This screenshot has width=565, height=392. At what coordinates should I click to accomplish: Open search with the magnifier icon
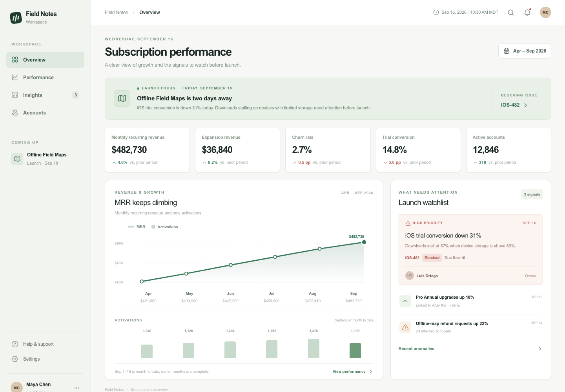click(x=511, y=13)
